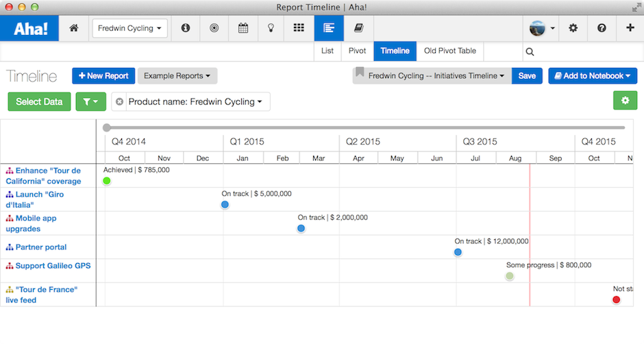644x344 pixels.
Task: Remove the Product name filter
Action: (119, 101)
